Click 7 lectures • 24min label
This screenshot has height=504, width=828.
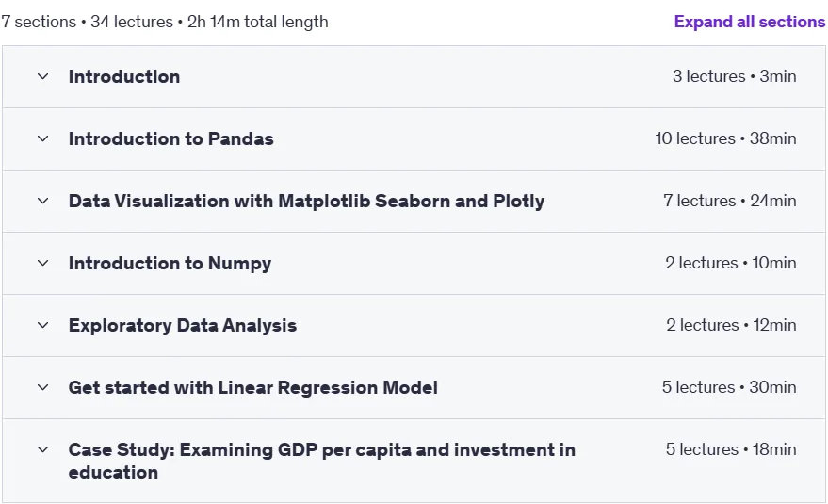[x=730, y=201]
